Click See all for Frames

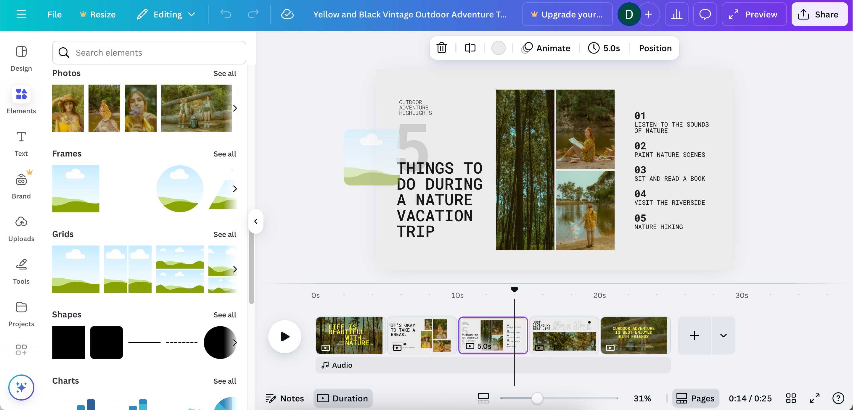coord(224,154)
